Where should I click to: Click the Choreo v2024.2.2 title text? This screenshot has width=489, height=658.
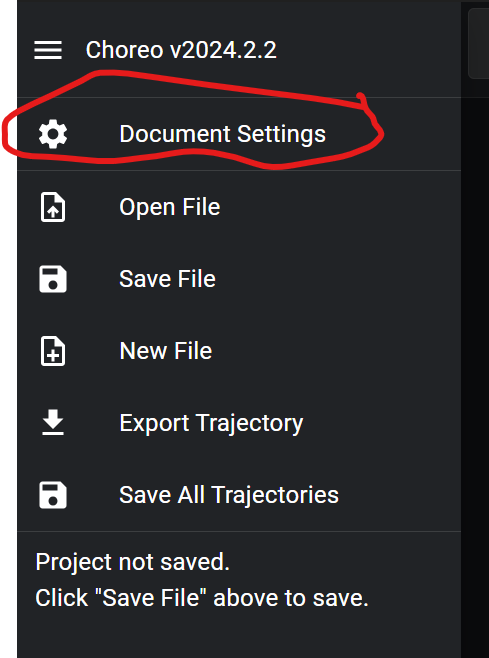pos(181,50)
